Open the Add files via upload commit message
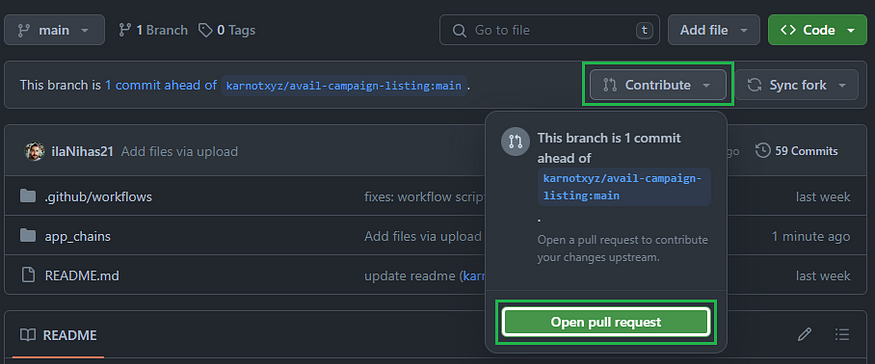875x364 pixels. (179, 151)
